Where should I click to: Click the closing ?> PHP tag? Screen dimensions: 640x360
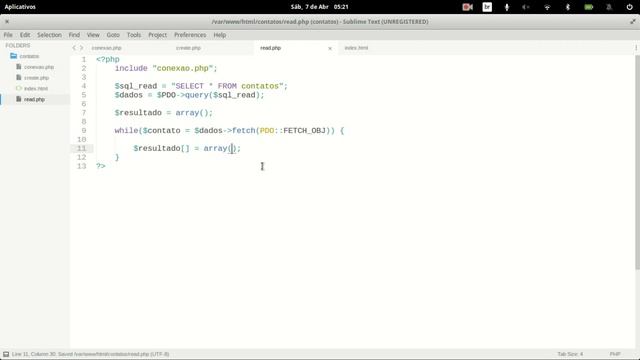(x=101, y=166)
